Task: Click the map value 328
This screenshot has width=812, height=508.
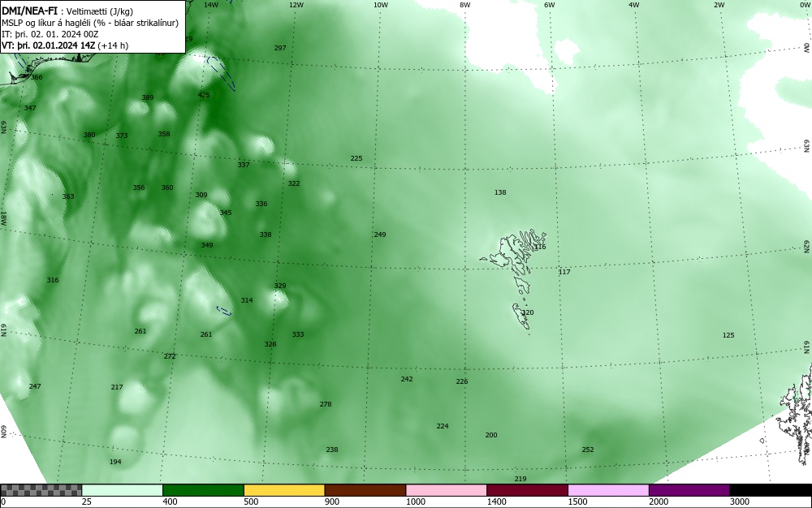Action: (x=270, y=344)
